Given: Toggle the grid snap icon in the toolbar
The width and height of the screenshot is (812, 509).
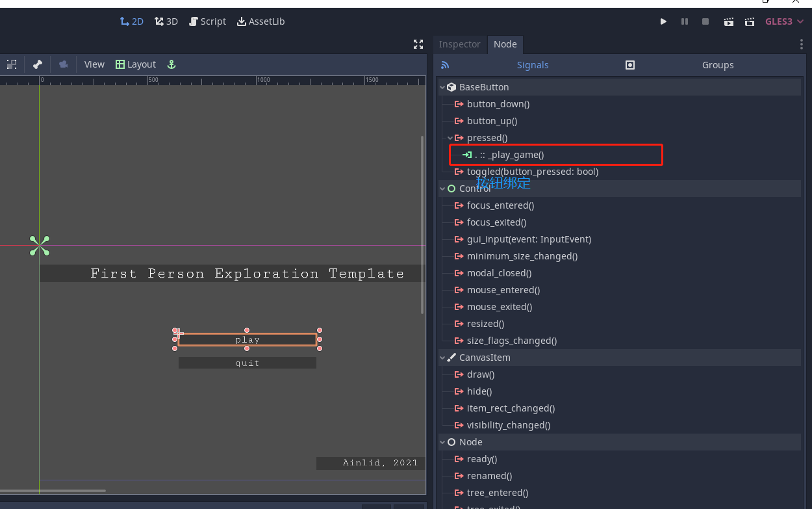Looking at the screenshot, I should (12, 64).
